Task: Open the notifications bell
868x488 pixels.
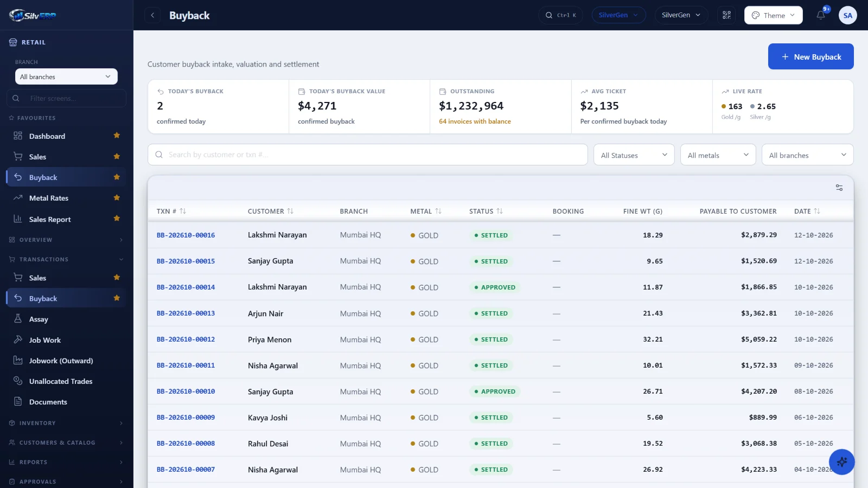Action: pyautogui.click(x=821, y=15)
